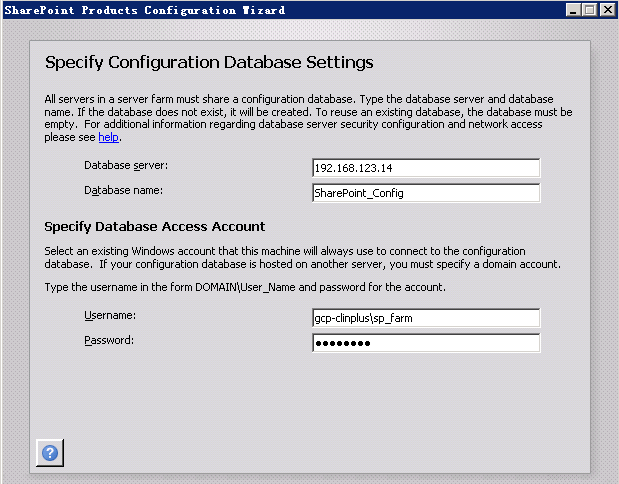Viewport: 619px width, 484px height.
Task: Click the 'Username:' label
Action: point(110,315)
